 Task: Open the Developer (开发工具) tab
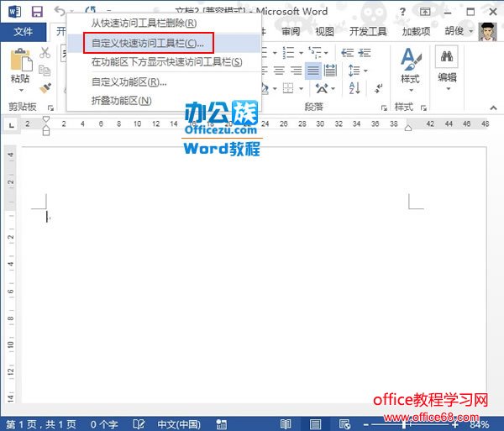pos(368,31)
